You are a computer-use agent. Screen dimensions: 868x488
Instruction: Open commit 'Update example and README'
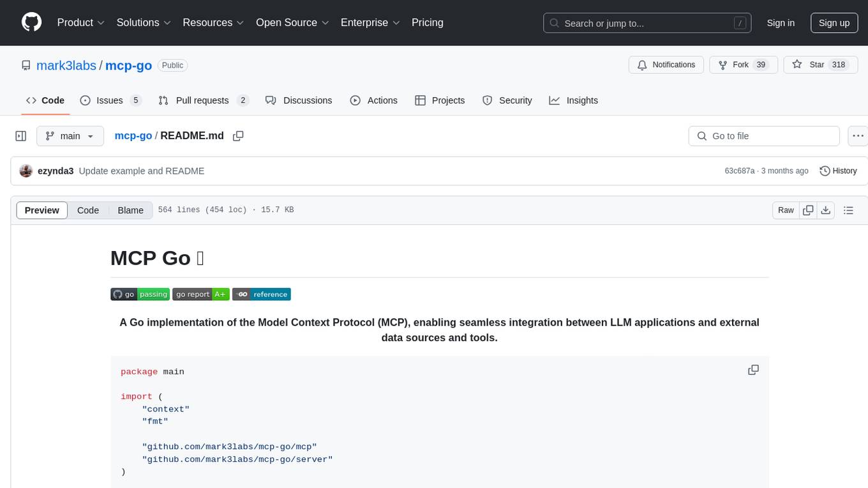(142, 171)
